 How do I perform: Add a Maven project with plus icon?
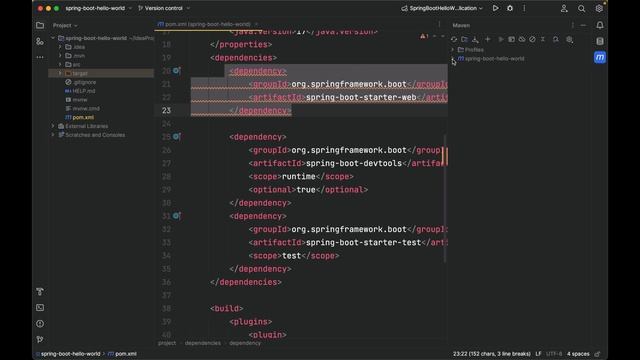click(x=488, y=39)
